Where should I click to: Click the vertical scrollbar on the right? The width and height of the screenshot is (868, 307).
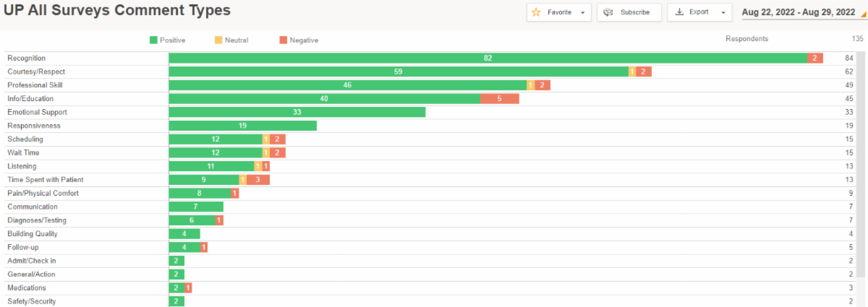pyautogui.click(x=862, y=166)
